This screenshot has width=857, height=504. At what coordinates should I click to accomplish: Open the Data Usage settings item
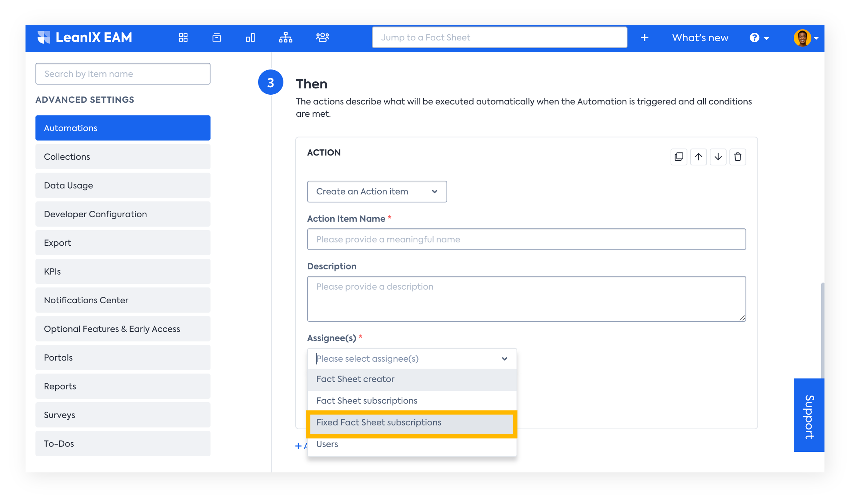tap(123, 185)
